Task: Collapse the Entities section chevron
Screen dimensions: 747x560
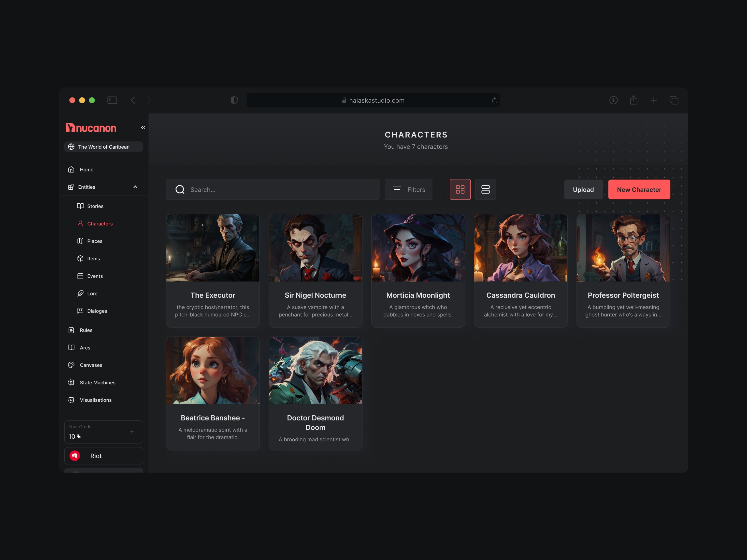Action: point(135,187)
